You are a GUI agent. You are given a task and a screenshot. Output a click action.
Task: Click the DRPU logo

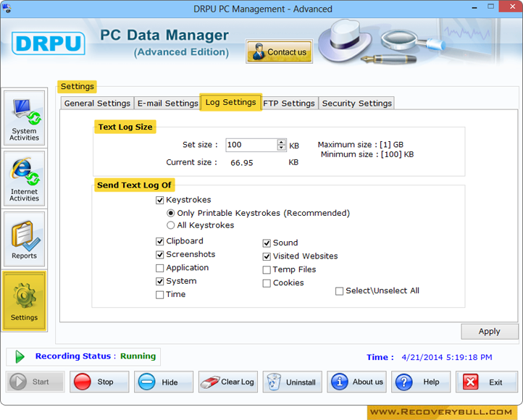point(49,43)
